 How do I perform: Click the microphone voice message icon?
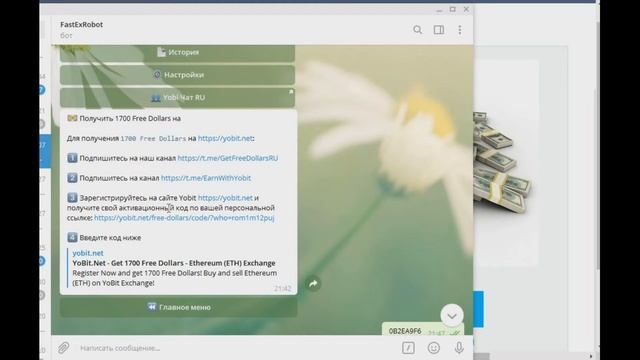pos(459,348)
